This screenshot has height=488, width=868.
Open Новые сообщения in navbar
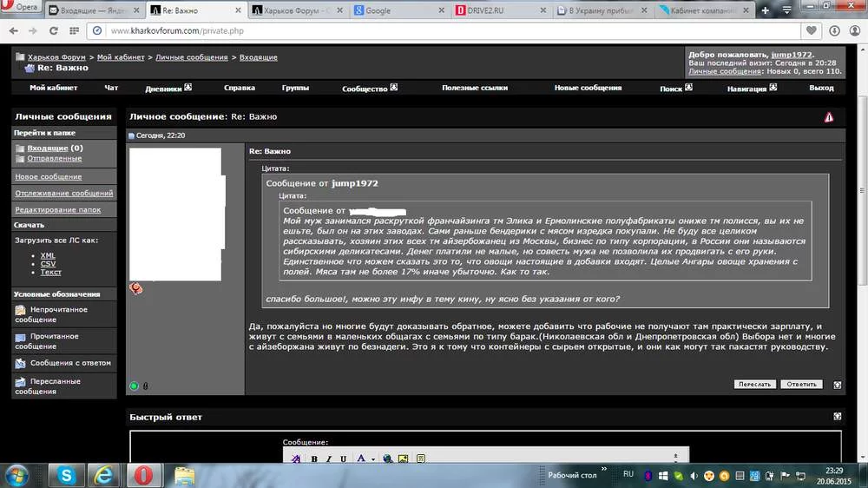(x=588, y=88)
